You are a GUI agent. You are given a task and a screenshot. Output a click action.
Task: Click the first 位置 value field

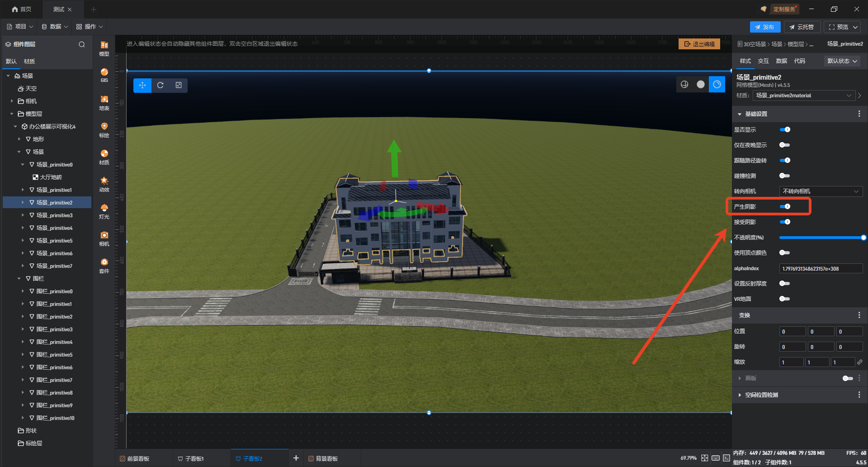point(793,332)
